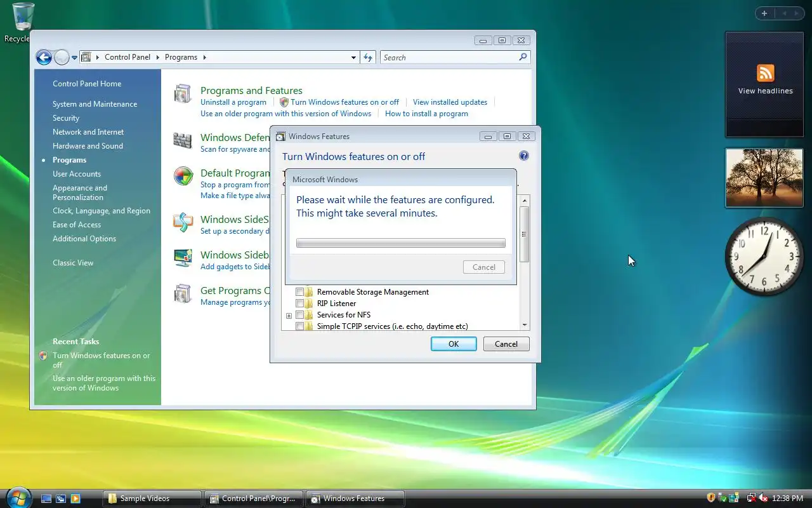Click the Get Programs Online icon

point(183,293)
